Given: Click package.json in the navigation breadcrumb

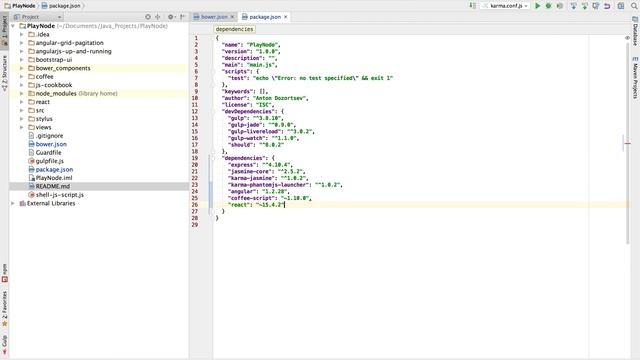Looking at the screenshot, I should tap(61, 6).
